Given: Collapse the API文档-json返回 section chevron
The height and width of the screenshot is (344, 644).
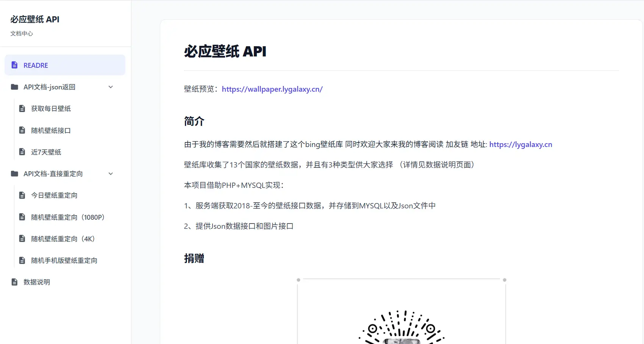Looking at the screenshot, I should click(x=111, y=87).
